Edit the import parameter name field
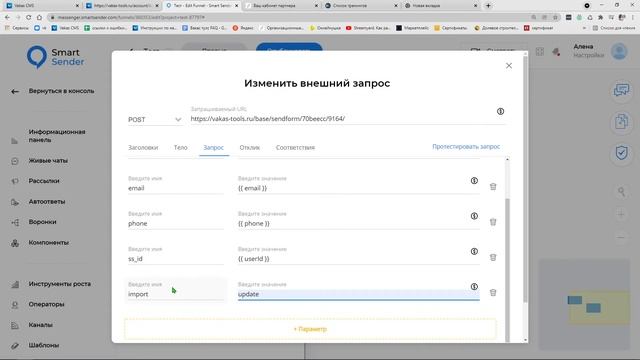Viewport: 640px width, 360px height. (x=176, y=294)
